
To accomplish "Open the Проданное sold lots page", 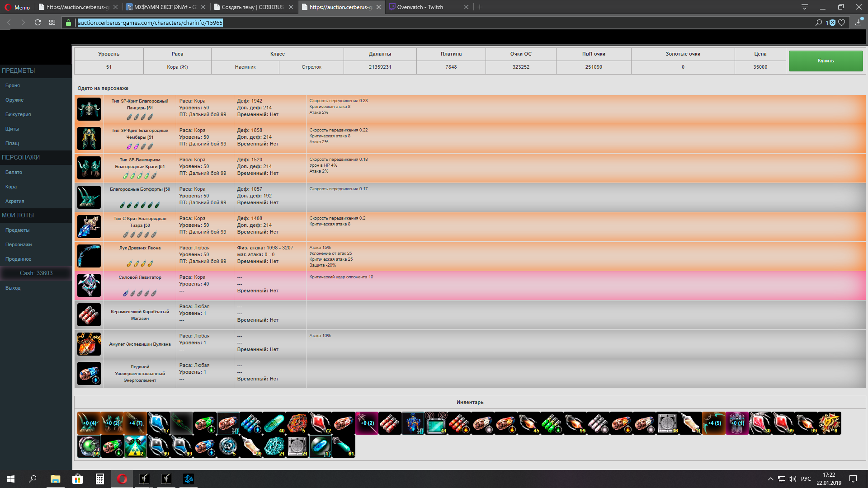I will tap(19, 259).
